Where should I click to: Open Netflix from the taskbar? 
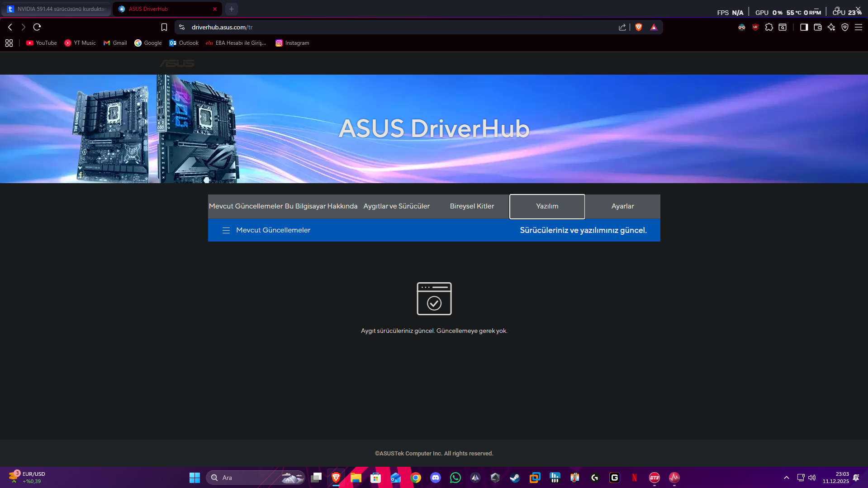coord(635,478)
